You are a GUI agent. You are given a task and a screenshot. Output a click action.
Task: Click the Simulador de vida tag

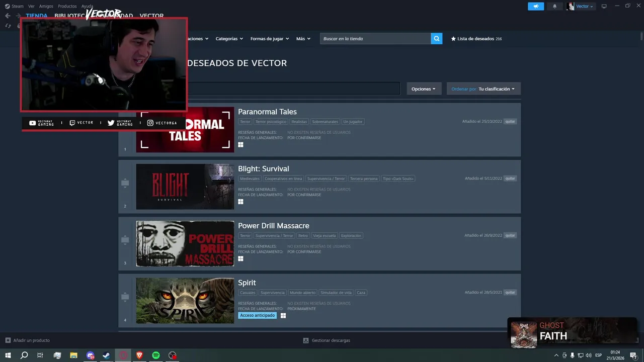click(336, 293)
